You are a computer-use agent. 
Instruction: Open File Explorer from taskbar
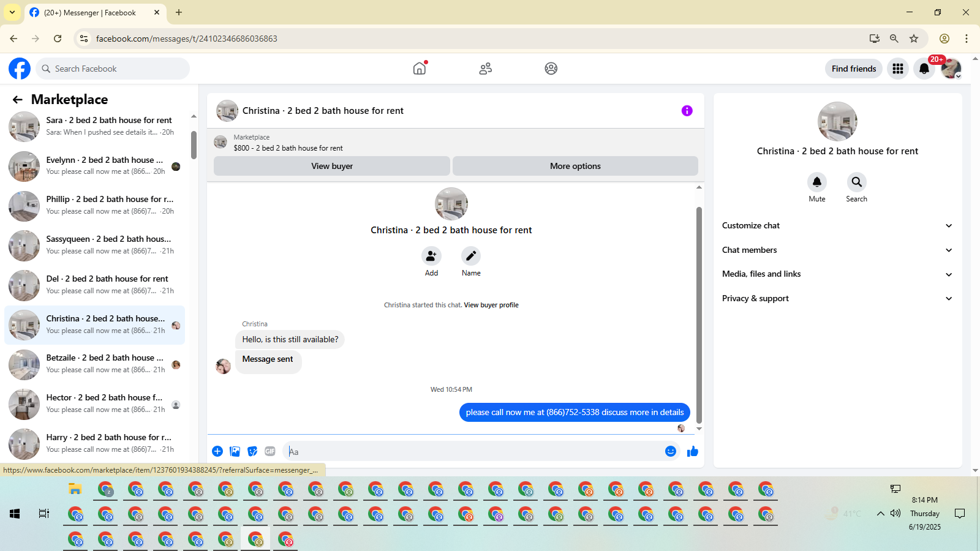point(75,489)
